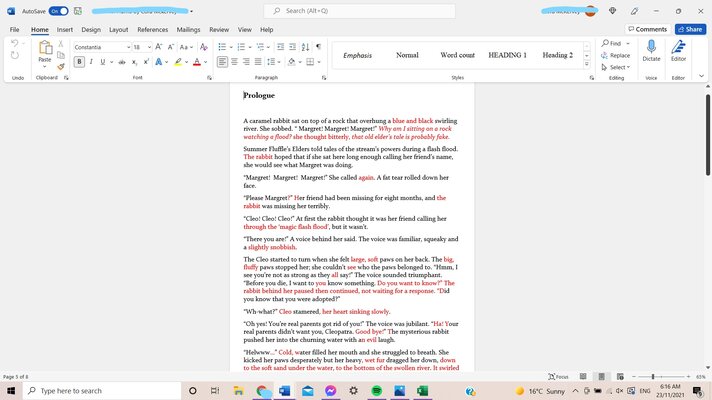Open the Editor pane
712x400 pixels.
coord(678,50)
